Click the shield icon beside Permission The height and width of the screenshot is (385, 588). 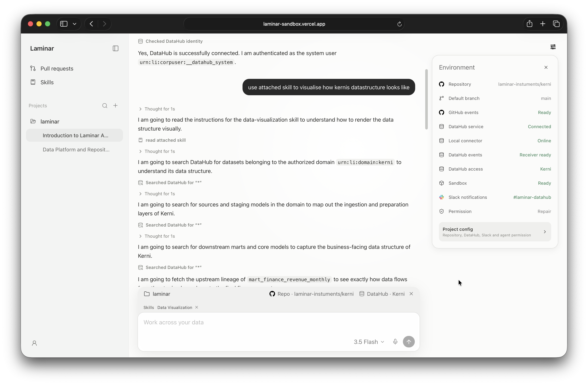click(x=442, y=211)
